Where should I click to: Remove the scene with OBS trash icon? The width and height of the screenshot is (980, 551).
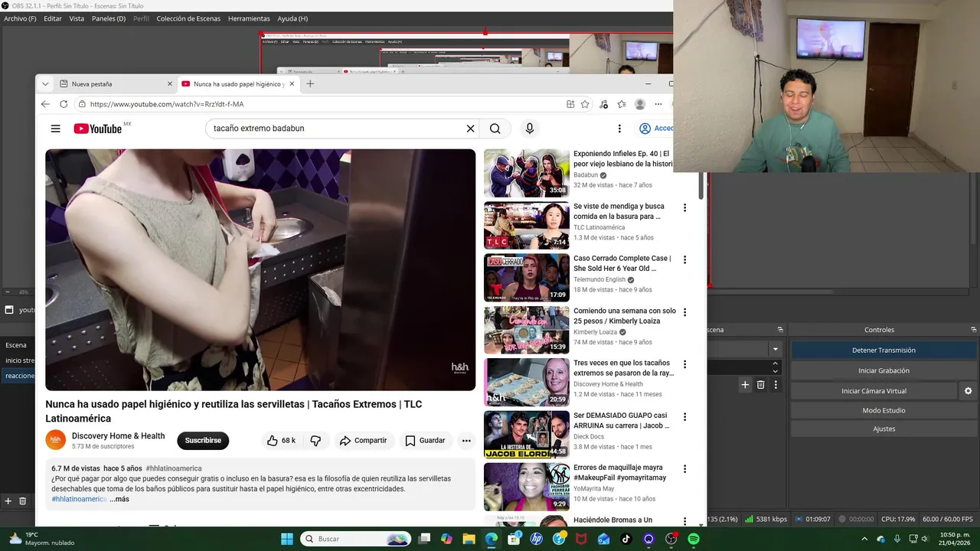22,501
